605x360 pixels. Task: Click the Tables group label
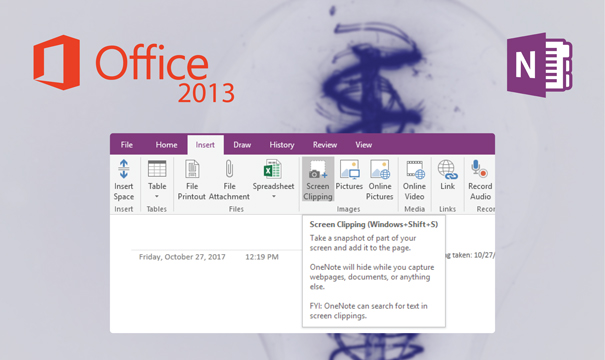157,209
